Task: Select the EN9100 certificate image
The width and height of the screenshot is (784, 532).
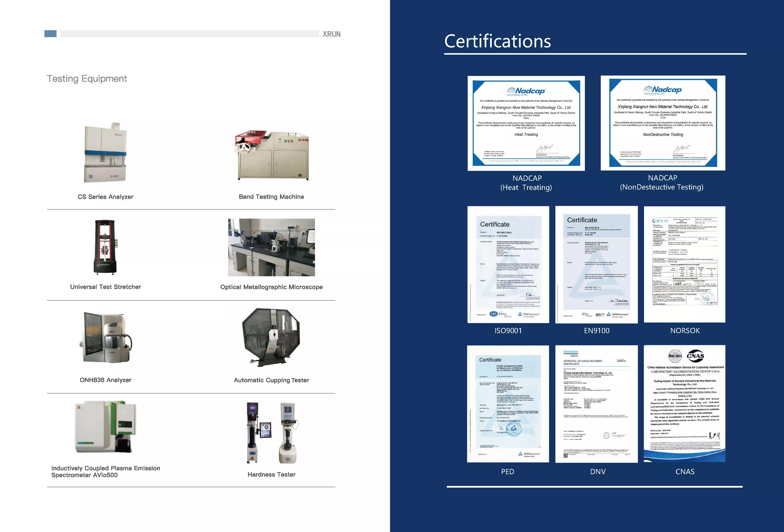Action: click(x=596, y=265)
